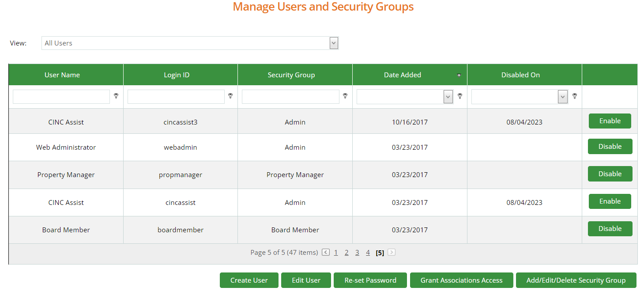Sort by Date Added column header
The height and width of the screenshot is (295, 644).
[x=403, y=75]
